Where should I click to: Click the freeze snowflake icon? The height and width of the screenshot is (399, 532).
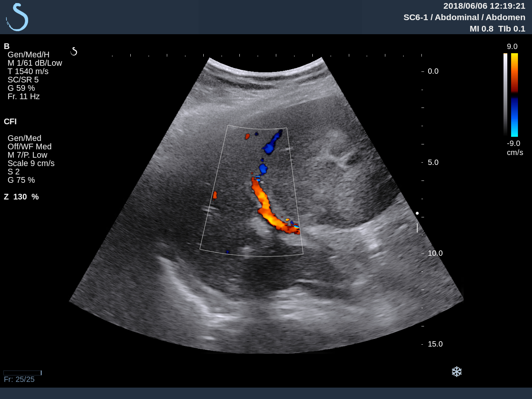(x=457, y=372)
